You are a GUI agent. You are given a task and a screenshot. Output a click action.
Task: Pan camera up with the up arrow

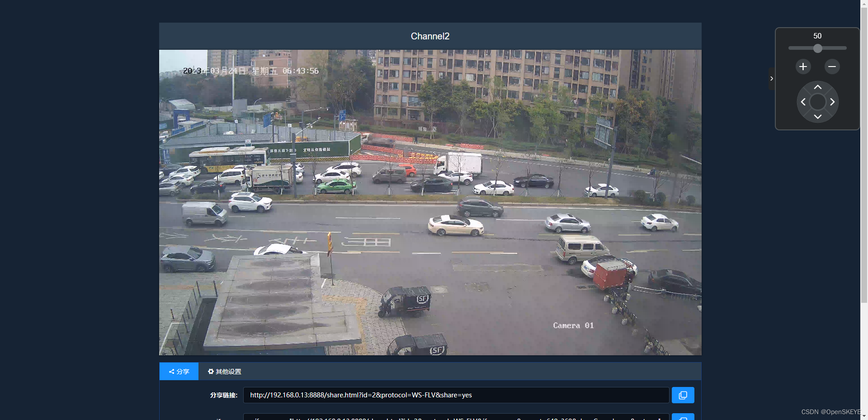817,87
